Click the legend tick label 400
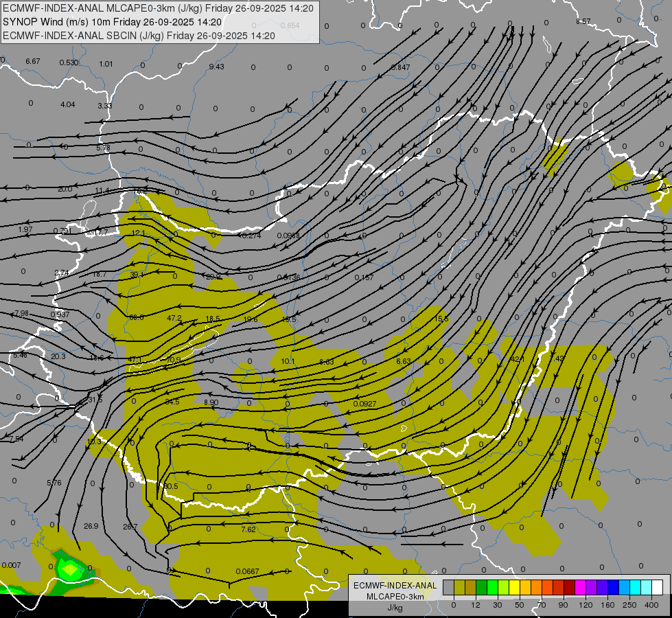 [x=651, y=605]
